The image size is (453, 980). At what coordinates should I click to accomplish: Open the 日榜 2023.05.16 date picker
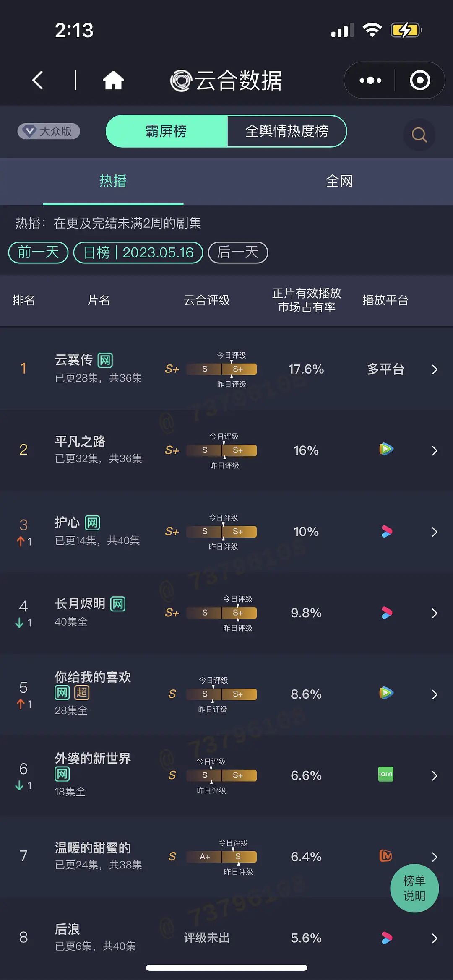coord(138,252)
